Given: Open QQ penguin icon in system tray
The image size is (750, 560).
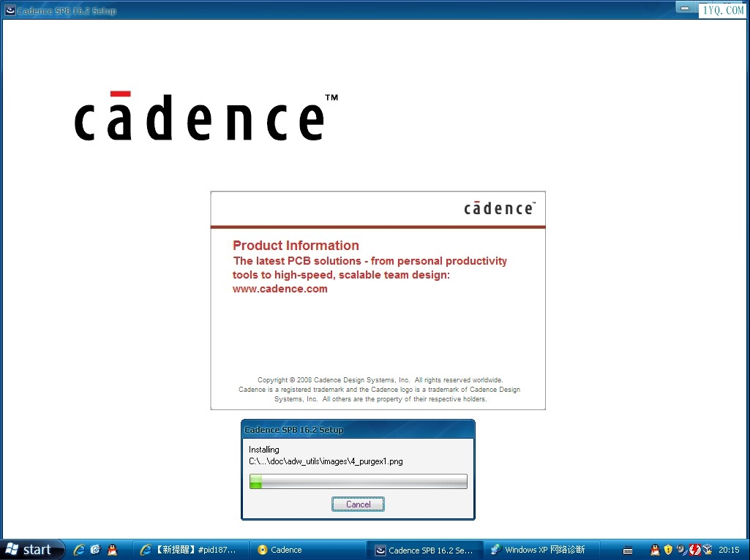Looking at the screenshot, I should (x=655, y=550).
